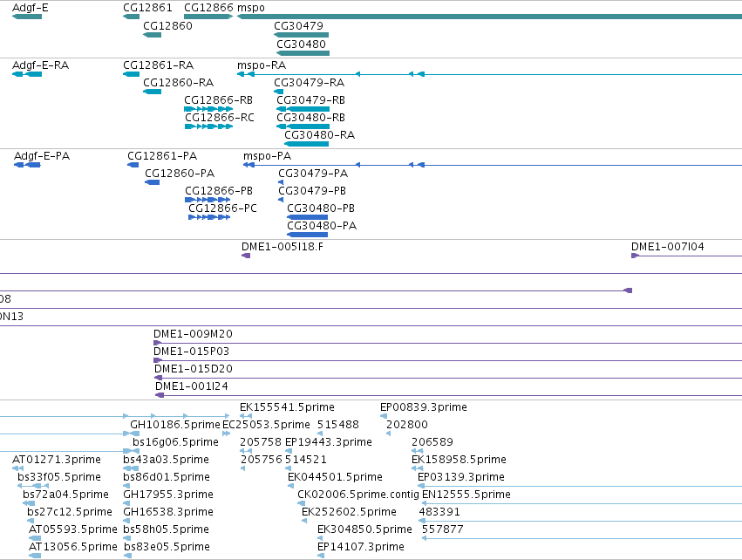Select the EK304850.5prime EST

click(x=320, y=538)
